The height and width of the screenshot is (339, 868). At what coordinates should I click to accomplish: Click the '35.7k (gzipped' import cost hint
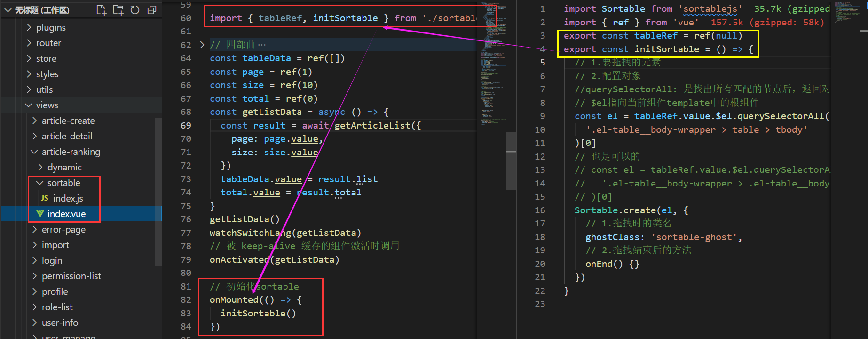792,9
